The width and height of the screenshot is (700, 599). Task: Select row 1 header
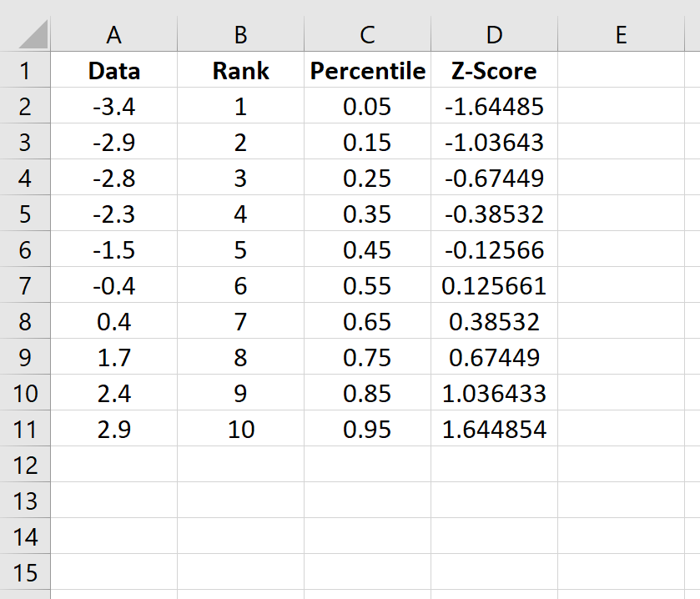(x=25, y=71)
